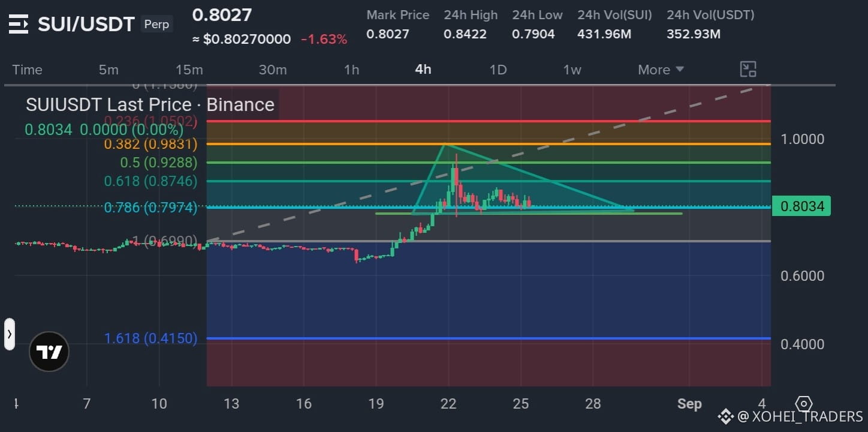Expand the left side drawing tools panel
The width and height of the screenshot is (868, 432).
pyautogui.click(x=10, y=334)
